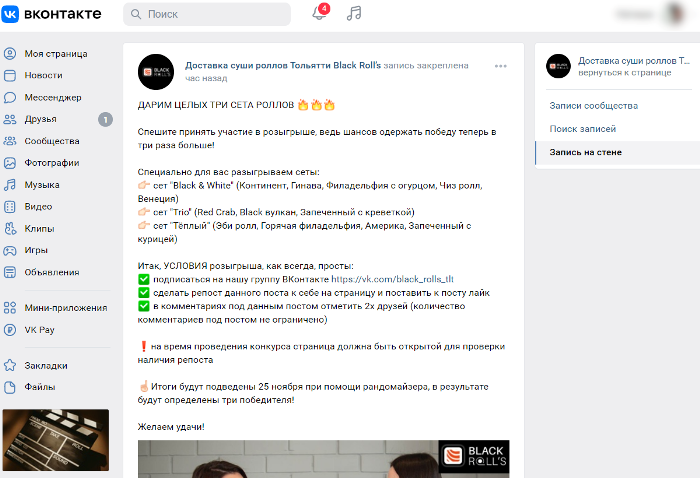Open "Запись на стене" tab

coord(585,152)
